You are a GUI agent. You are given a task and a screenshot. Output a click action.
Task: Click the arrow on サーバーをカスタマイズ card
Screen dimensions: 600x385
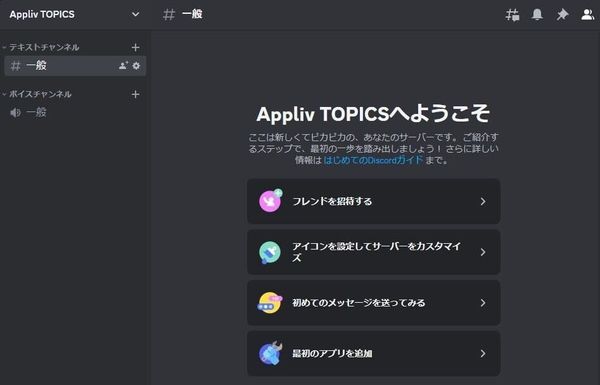pos(483,252)
